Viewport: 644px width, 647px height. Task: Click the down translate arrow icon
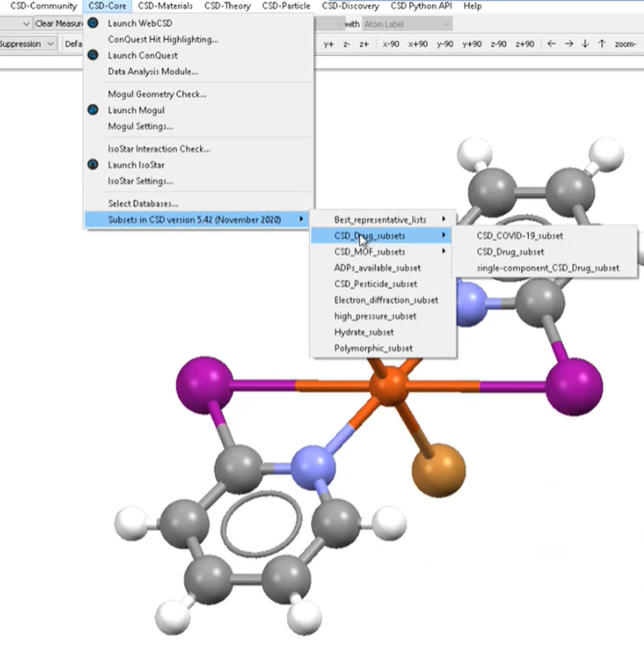coord(586,44)
